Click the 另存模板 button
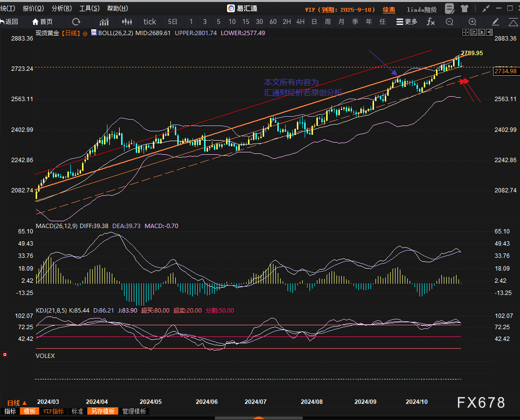The height and width of the screenshot is (420, 520). (103, 411)
